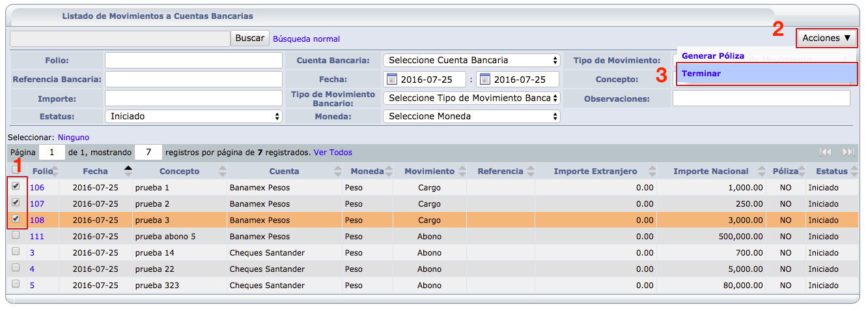The height and width of the screenshot is (311, 868).
Task: Open the Acciones dropdown button
Action: (826, 38)
